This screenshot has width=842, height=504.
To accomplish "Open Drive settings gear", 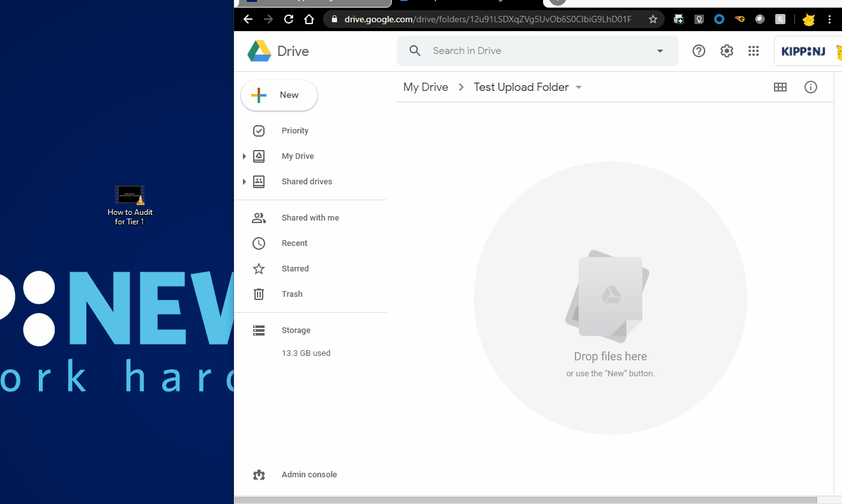I will point(726,51).
